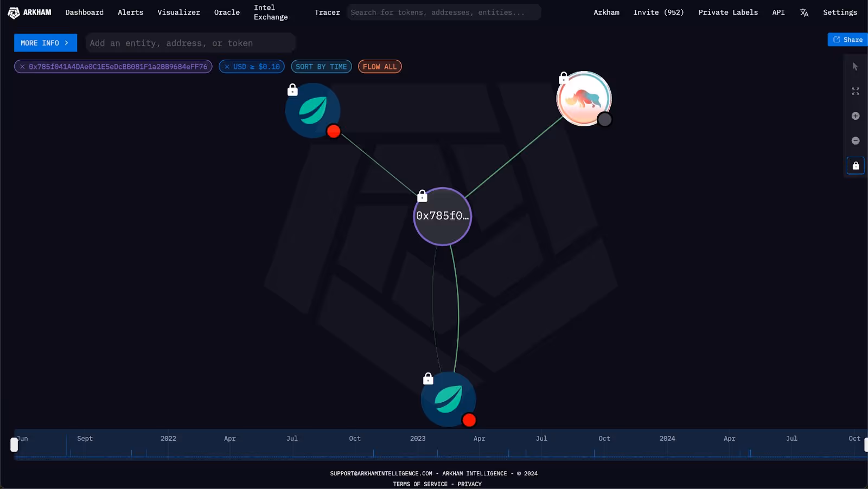This screenshot has height=489, width=868.
Task: Open the Visualizer menu
Action: 178,12
